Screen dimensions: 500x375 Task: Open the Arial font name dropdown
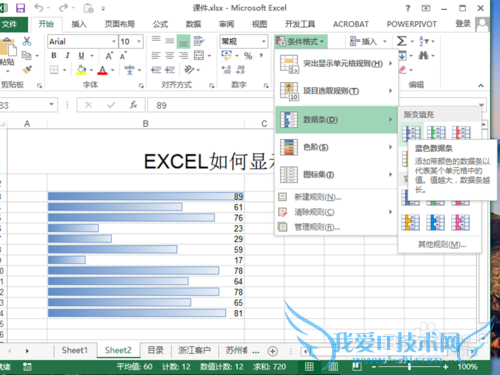tap(113, 42)
